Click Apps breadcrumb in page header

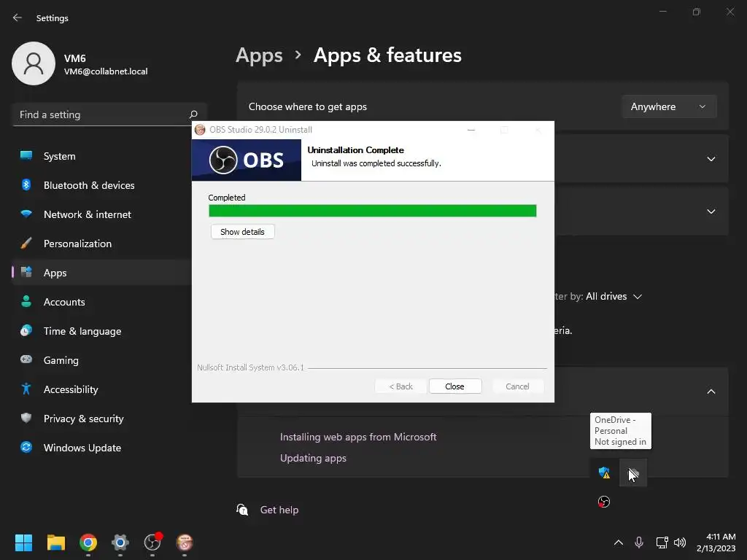point(259,55)
